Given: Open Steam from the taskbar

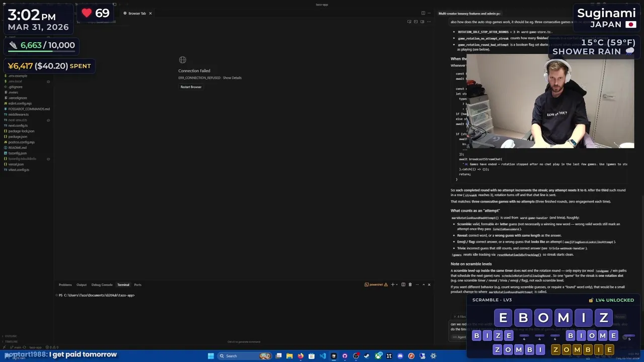Looking at the screenshot, I should click(x=367, y=356).
